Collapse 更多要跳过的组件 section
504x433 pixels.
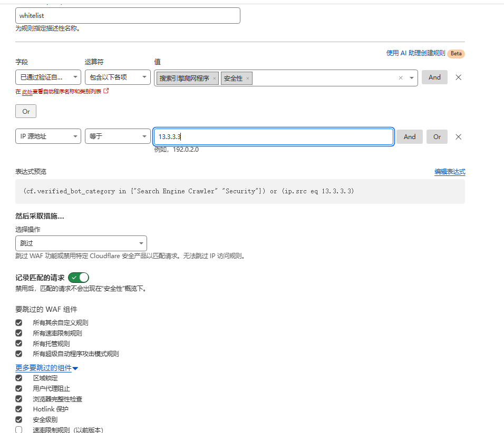[46, 368]
